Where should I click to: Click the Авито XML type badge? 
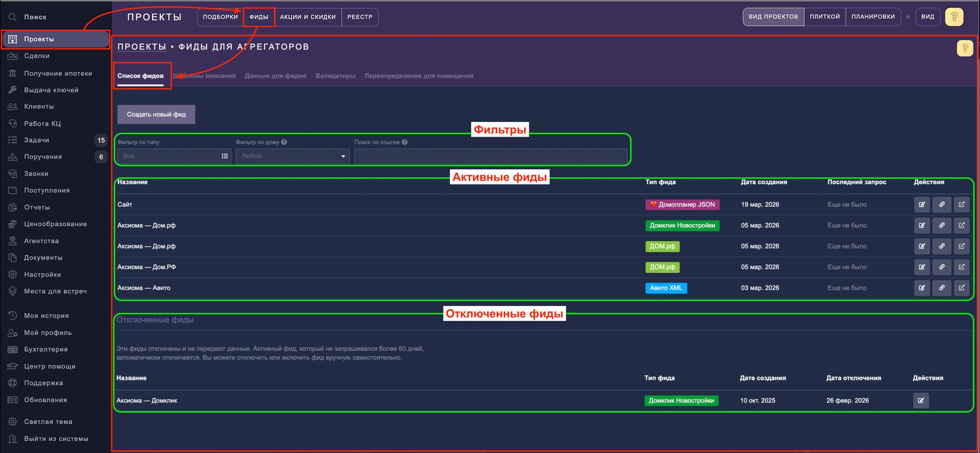pos(666,288)
